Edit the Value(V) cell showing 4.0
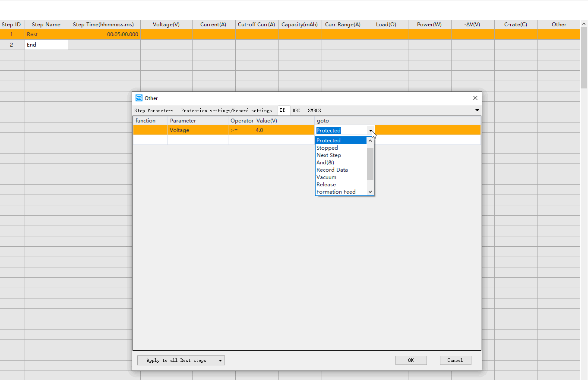Viewport: 588px width, 380px height. 284,130
